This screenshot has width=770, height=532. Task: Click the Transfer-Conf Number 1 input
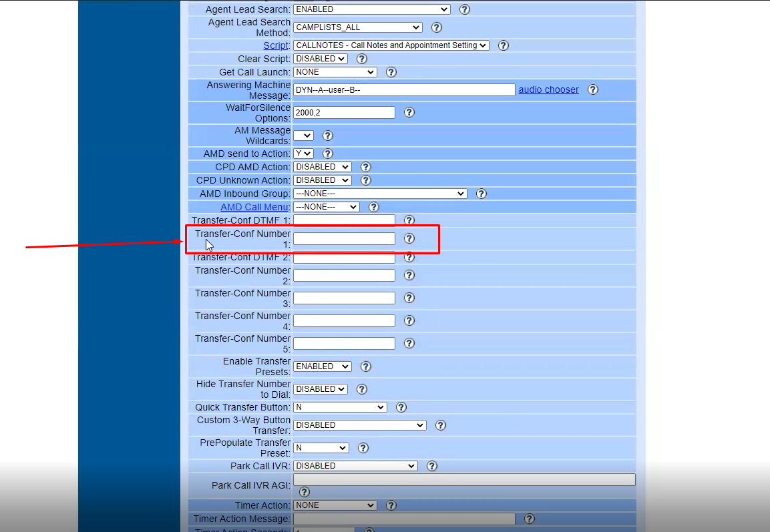coord(344,238)
